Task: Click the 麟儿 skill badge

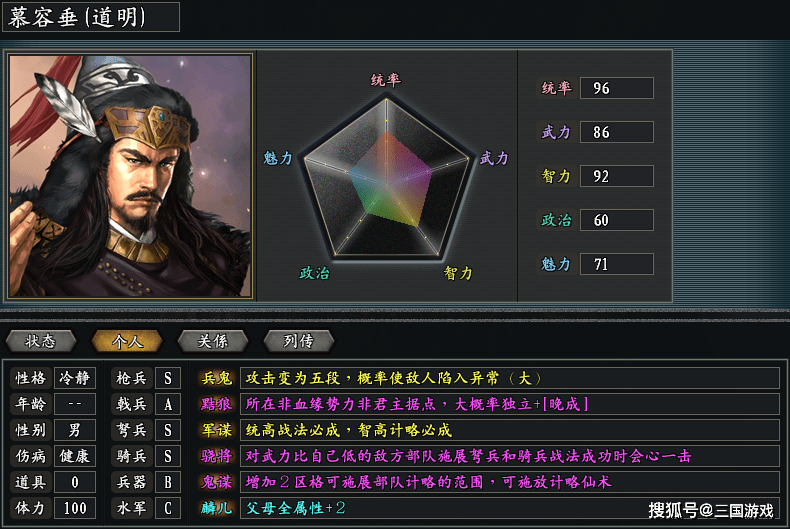Action: [216, 508]
